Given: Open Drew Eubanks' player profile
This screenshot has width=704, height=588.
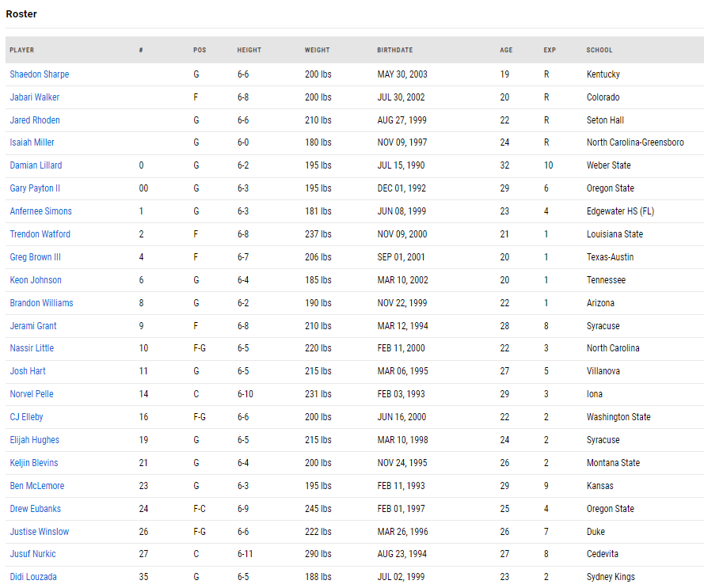Looking at the screenshot, I should (x=36, y=509).
